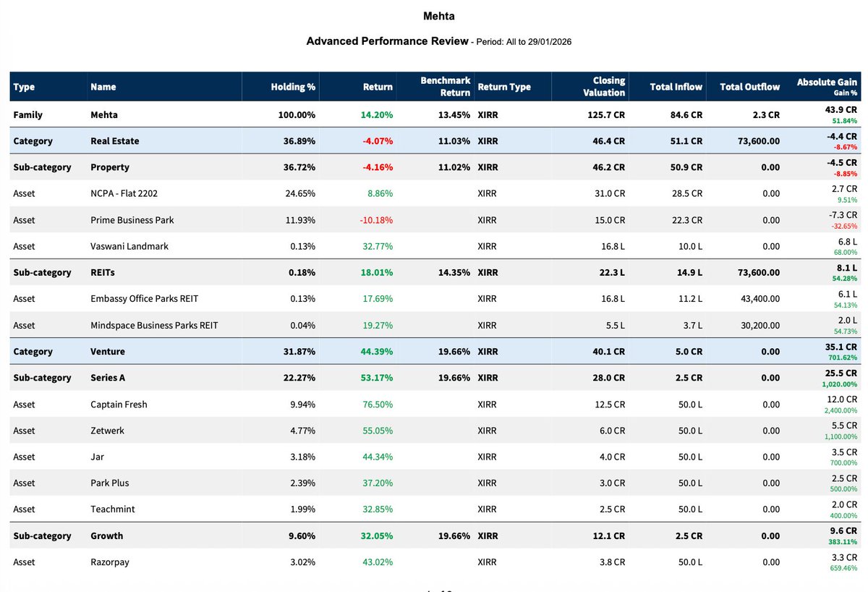868x592 pixels.
Task: Click the Property return -4.16%
Action: (378, 167)
